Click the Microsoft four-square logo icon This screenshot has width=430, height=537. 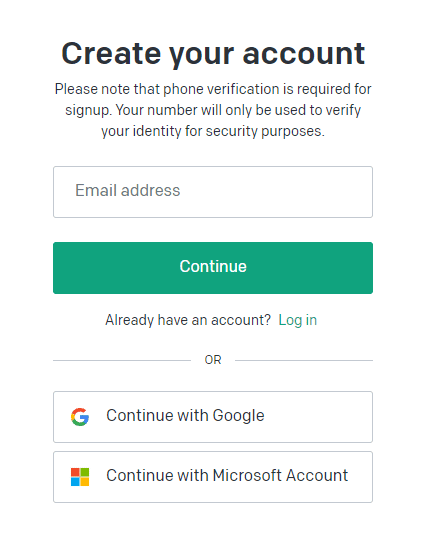(x=80, y=477)
